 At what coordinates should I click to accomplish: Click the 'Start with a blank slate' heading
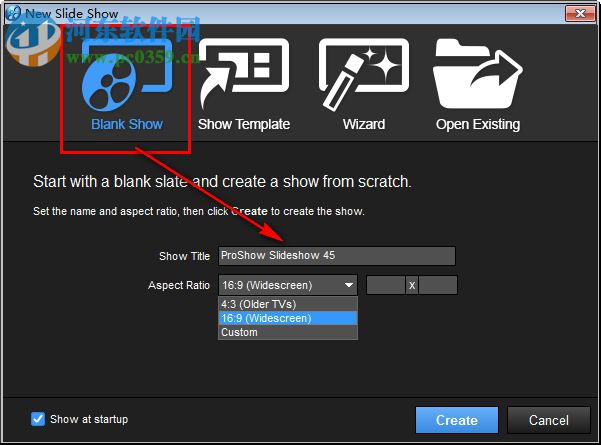(222, 182)
